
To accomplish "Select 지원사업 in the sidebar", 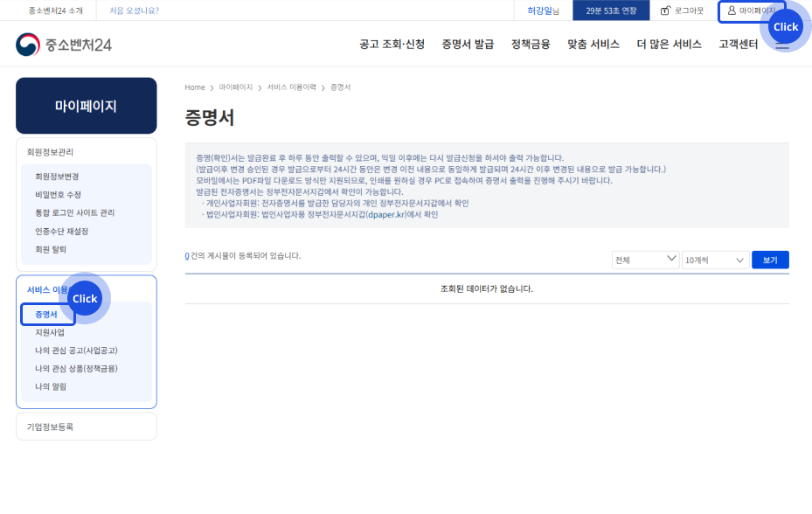I will 49,332.
